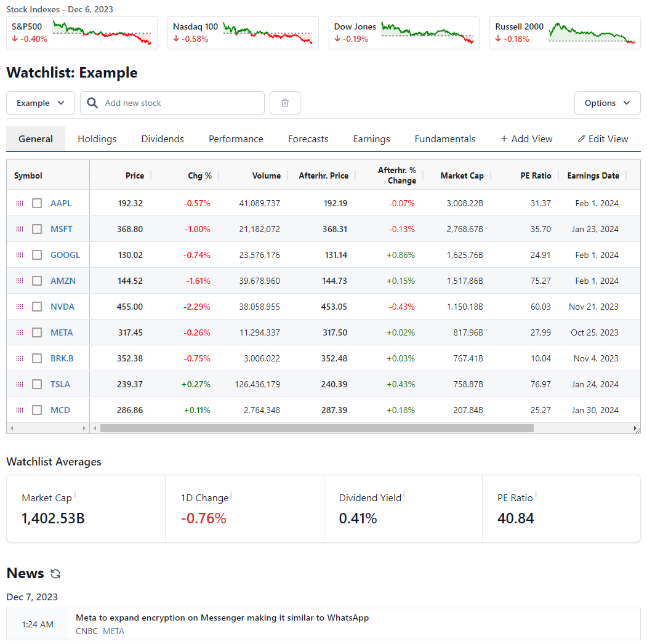Screen dimensions: 647x644
Task: Click the pencil icon on Edit View
Action: 581,139
